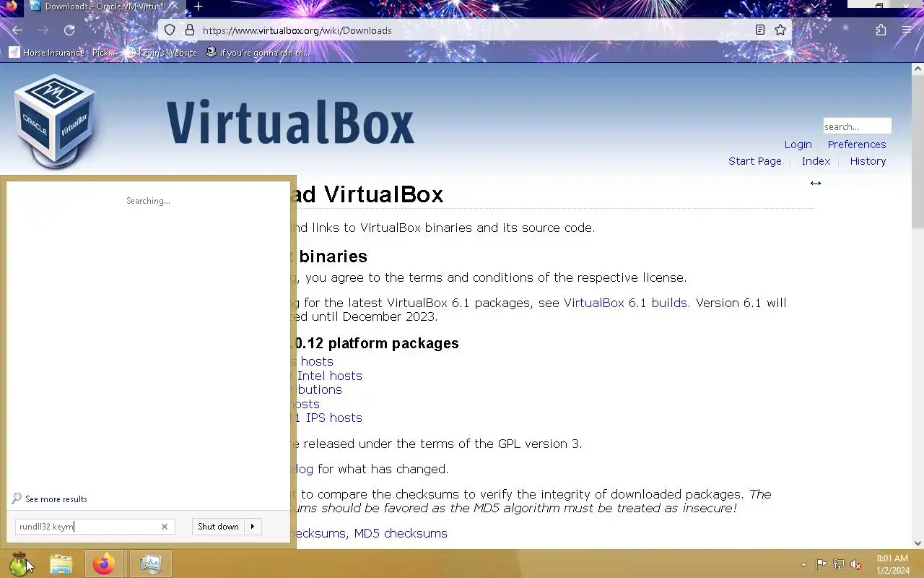
Task: Click the muted volume tray icon
Action: pos(856,564)
